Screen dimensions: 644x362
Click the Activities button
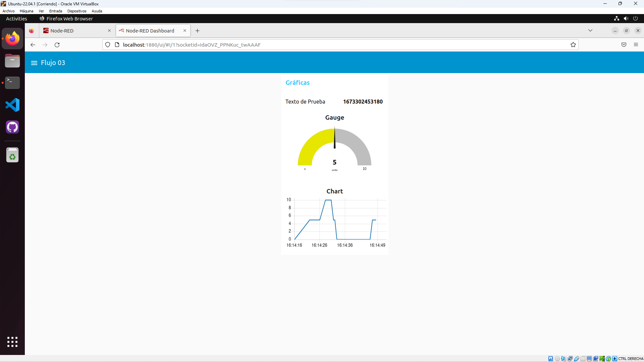coord(16,19)
